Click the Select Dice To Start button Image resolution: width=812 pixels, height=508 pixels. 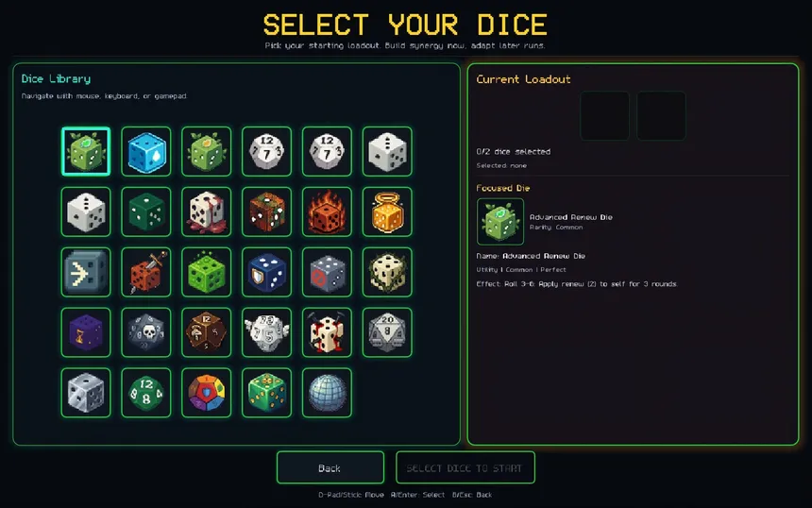(465, 467)
